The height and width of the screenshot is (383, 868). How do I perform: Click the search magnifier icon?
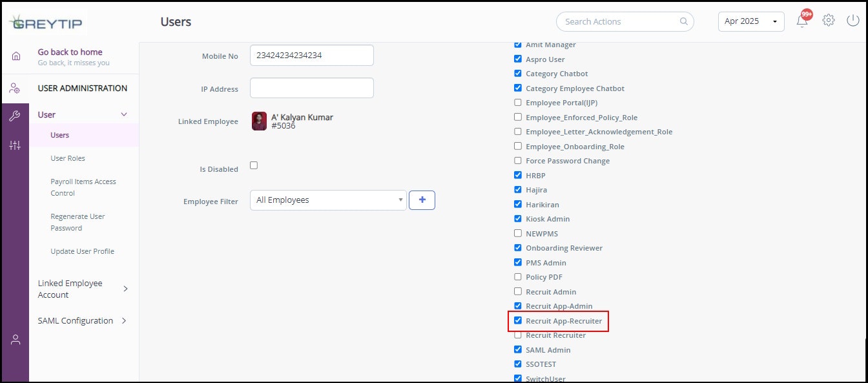(684, 21)
